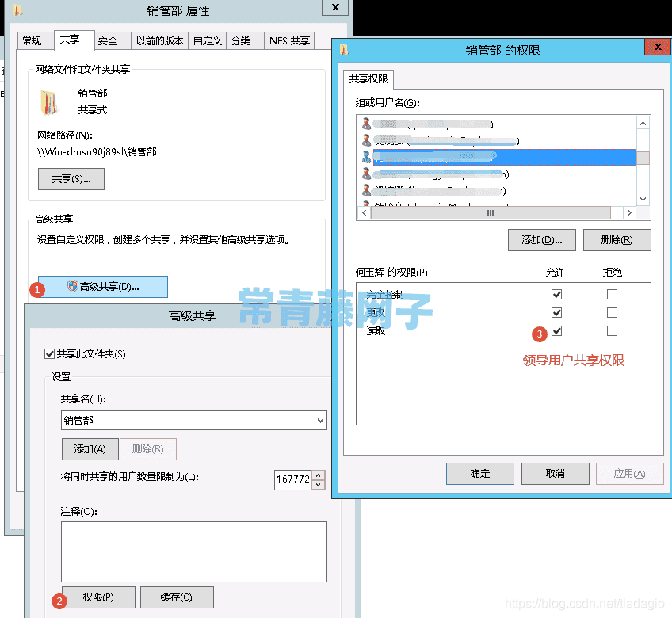Click folder icon in 销管部 的权限 title bar

coord(344,50)
